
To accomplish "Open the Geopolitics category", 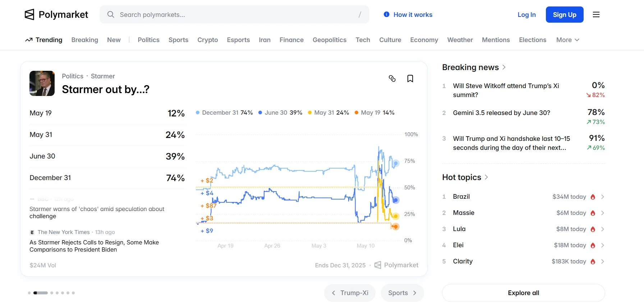I will pyautogui.click(x=330, y=40).
